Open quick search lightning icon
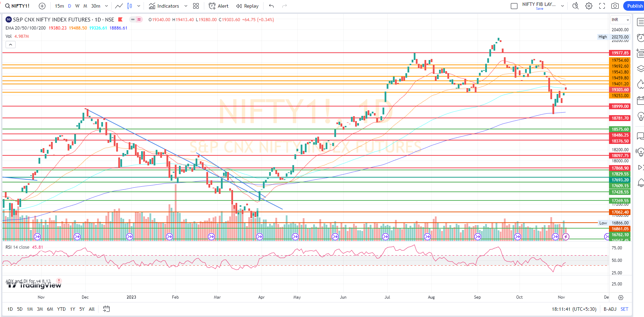 pos(576,6)
